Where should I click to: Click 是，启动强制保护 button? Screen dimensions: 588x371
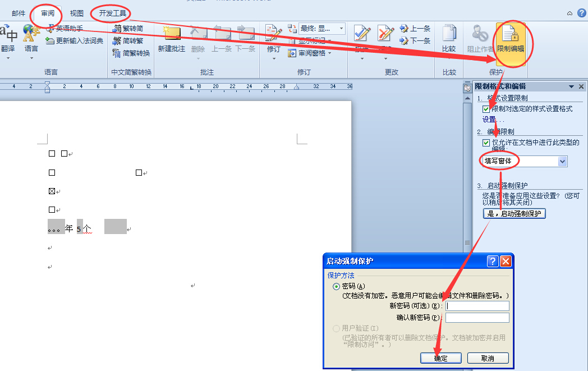pos(514,214)
